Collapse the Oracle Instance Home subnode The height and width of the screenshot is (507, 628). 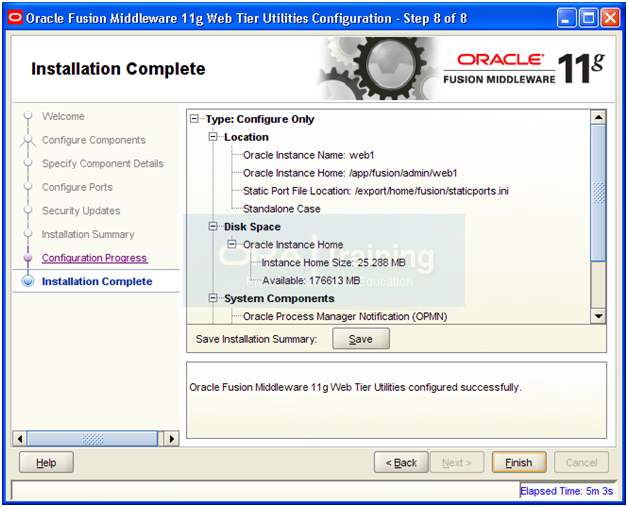click(x=231, y=244)
